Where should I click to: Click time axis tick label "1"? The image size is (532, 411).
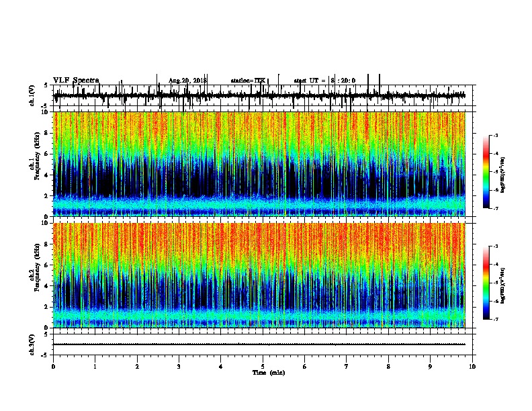point(95,367)
